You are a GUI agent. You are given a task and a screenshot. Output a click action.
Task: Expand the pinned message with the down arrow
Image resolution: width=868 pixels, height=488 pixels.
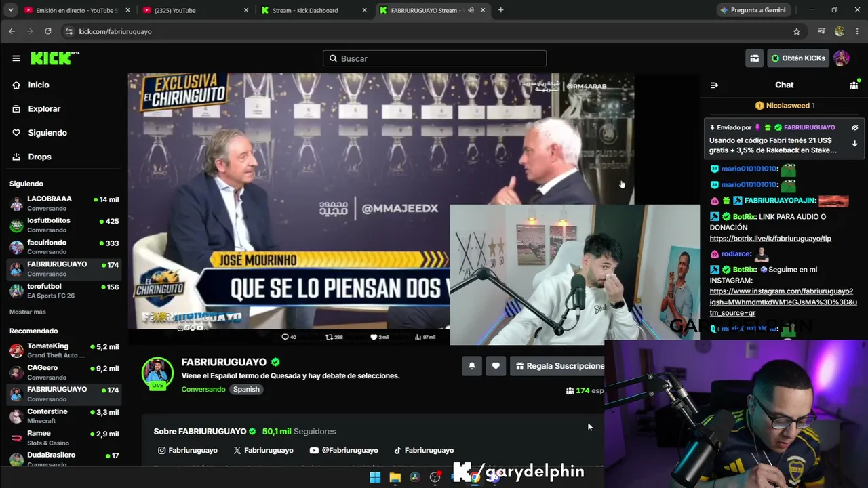(x=854, y=144)
